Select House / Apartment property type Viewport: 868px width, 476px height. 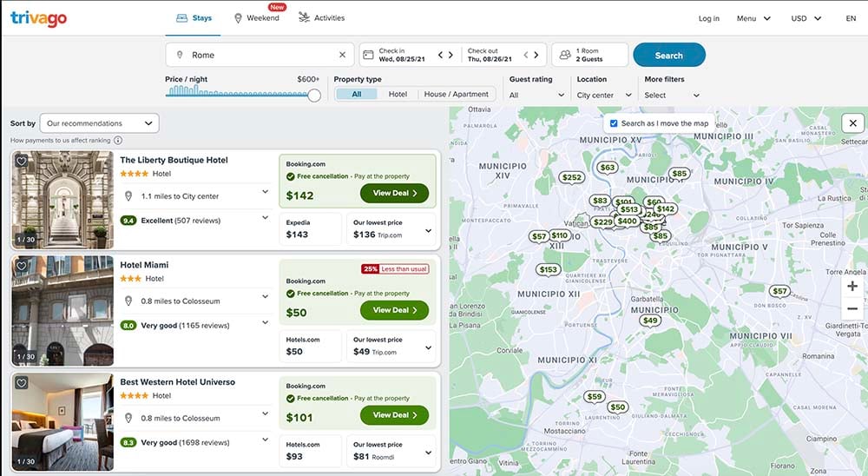tap(457, 94)
